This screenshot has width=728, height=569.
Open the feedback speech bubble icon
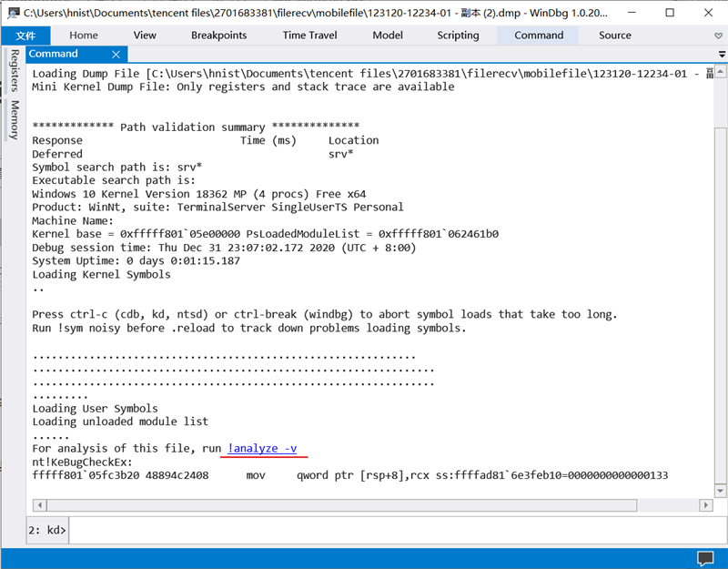(x=705, y=558)
